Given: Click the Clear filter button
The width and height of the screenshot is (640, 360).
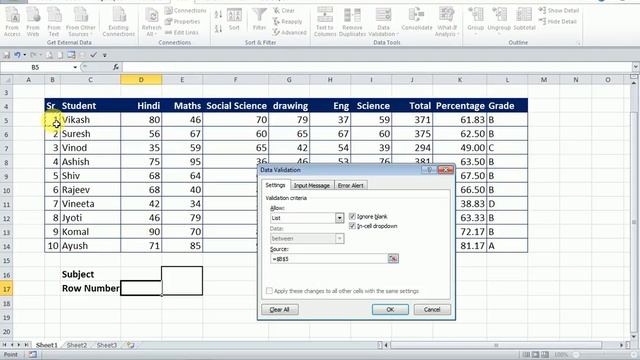Looking at the screenshot, I should 284,11.
